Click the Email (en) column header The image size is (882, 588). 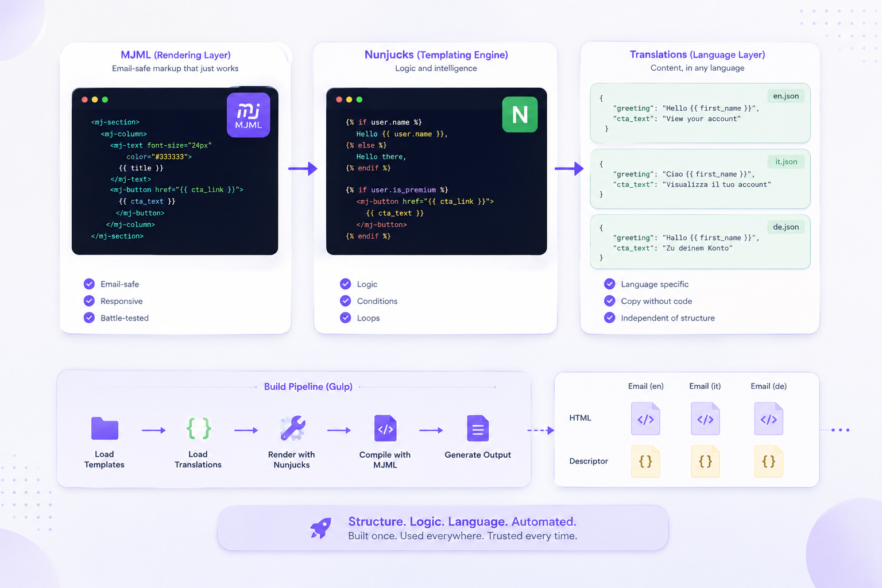click(645, 386)
